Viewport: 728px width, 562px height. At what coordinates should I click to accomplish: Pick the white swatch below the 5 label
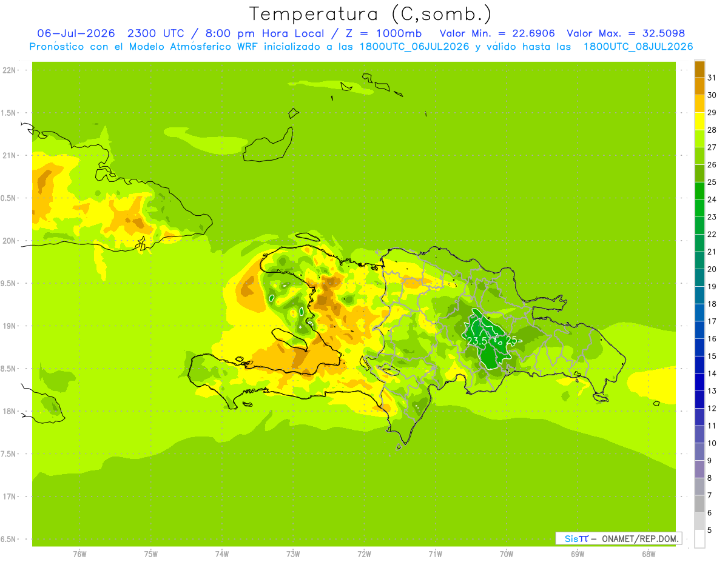click(699, 538)
